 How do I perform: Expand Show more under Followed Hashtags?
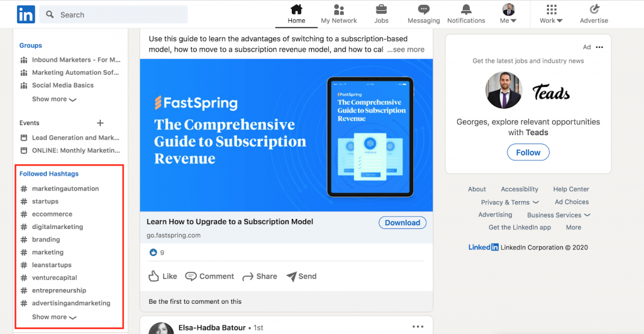[54, 317]
